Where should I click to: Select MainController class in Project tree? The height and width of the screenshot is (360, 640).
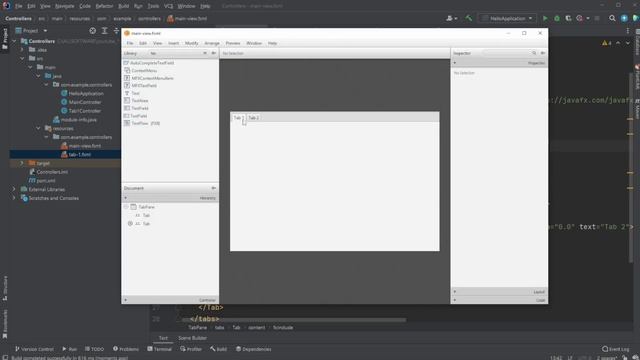pos(81,102)
